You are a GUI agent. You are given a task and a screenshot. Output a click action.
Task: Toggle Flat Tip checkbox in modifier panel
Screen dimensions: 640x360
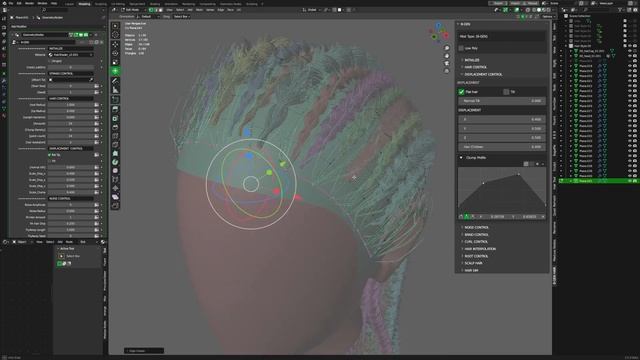(49, 155)
